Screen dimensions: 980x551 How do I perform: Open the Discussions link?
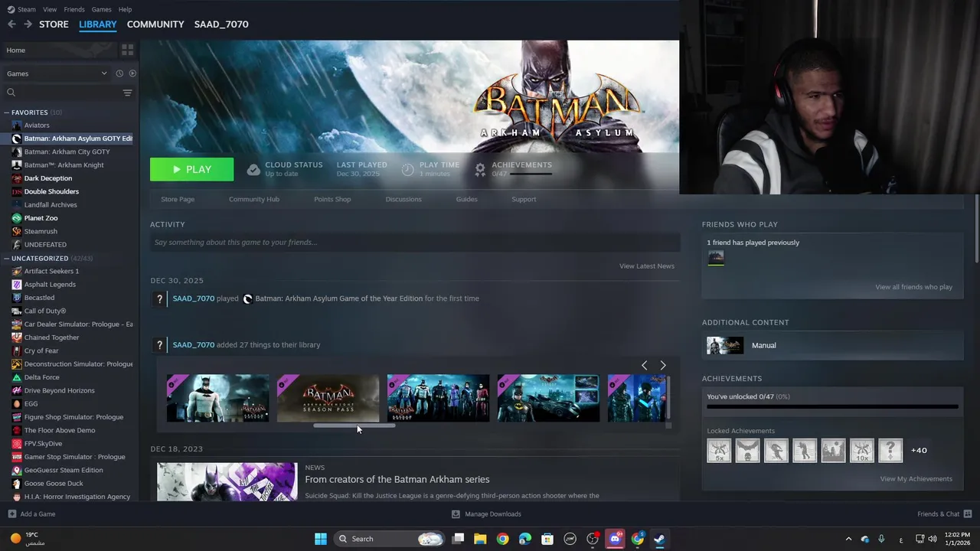coord(403,199)
